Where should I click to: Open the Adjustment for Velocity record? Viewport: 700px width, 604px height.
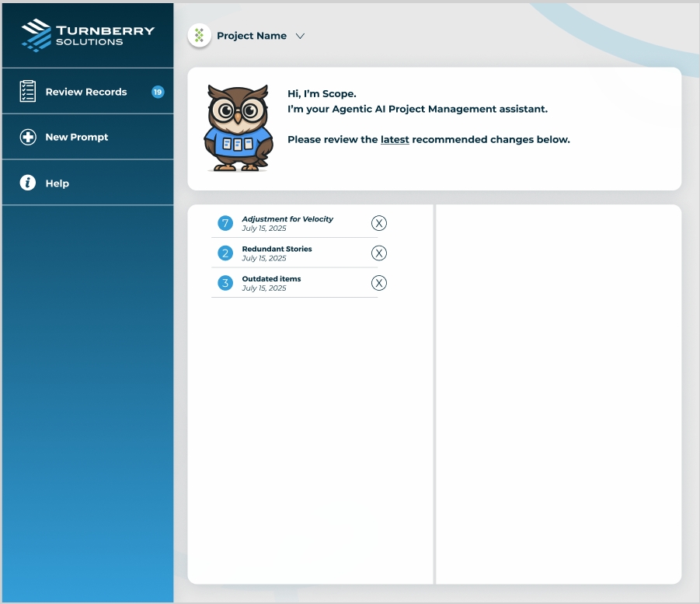(287, 219)
